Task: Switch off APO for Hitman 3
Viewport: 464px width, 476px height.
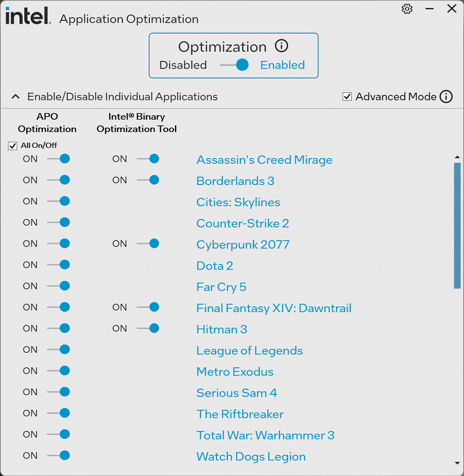Action: 58,328
